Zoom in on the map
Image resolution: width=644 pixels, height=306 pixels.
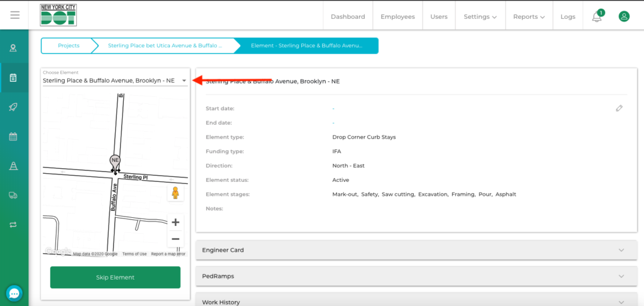tap(175, 222)
